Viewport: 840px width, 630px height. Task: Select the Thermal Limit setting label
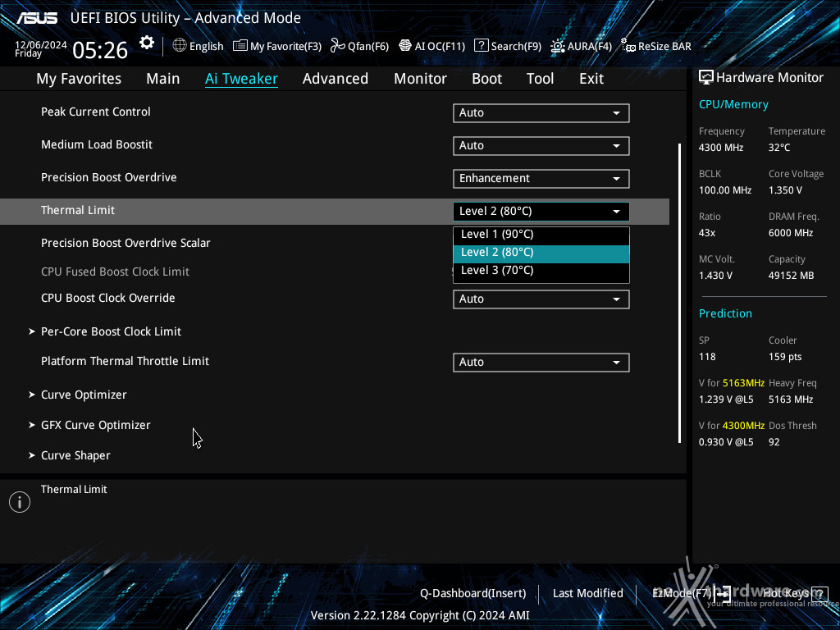click(x=78, y=211)
